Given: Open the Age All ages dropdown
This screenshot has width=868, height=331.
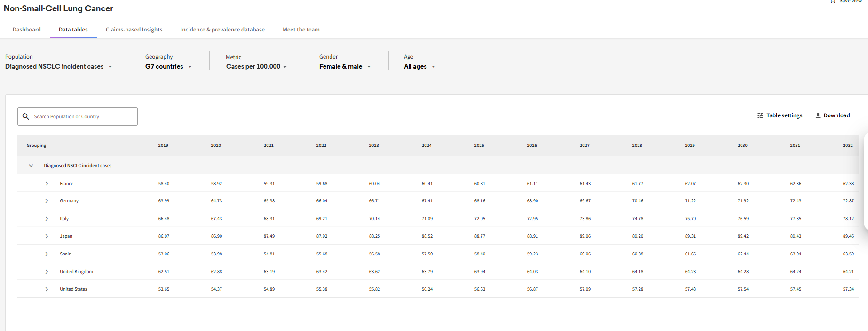Looking at the screenshot, I should [x=419, y=67].
